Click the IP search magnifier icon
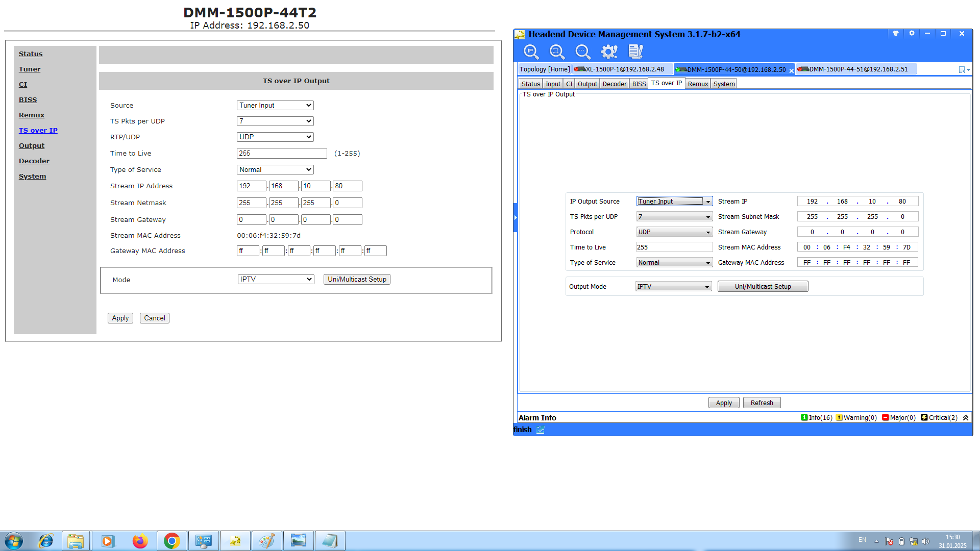Viewport: 980px width, 551px height. (531, 52)
